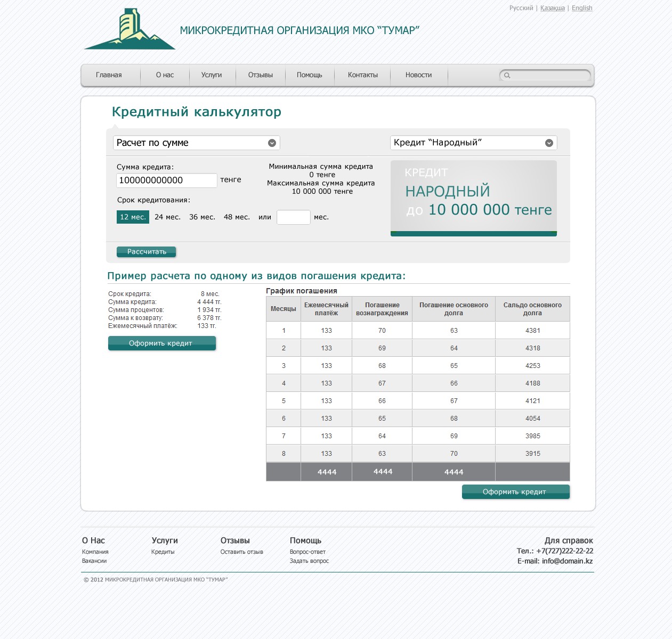Click the График погашения title

[x=302, y=291]
